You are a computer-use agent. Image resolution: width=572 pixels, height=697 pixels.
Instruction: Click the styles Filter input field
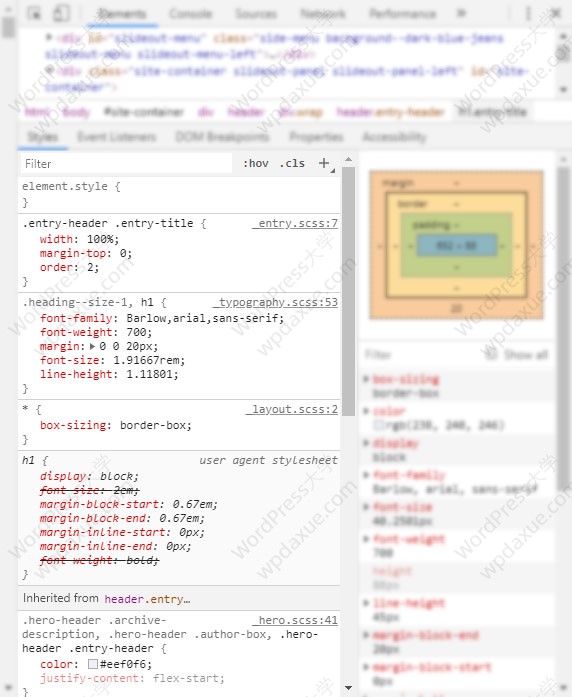coord(126,164)
